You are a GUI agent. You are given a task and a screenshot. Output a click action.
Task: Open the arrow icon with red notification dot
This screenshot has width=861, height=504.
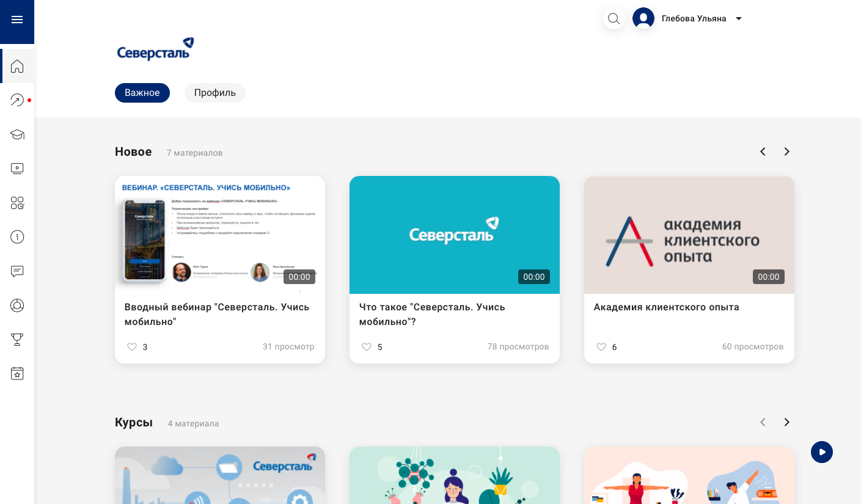pos(17,100)
